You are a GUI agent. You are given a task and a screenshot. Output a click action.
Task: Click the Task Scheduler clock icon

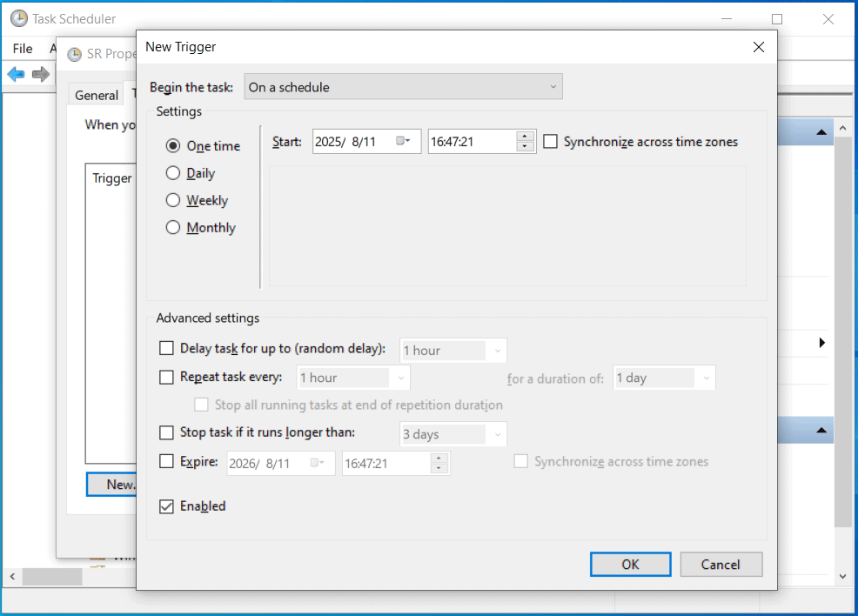point(18,18)
